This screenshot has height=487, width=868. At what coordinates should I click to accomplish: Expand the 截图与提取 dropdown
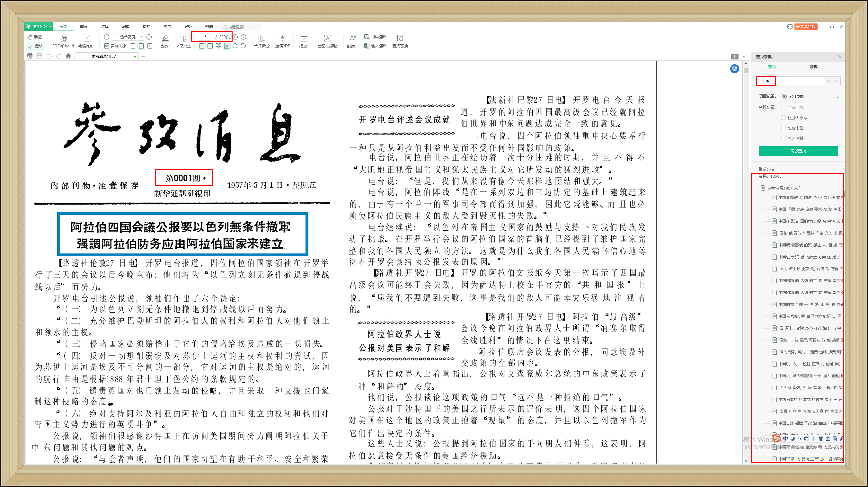[x=340, y=46]
